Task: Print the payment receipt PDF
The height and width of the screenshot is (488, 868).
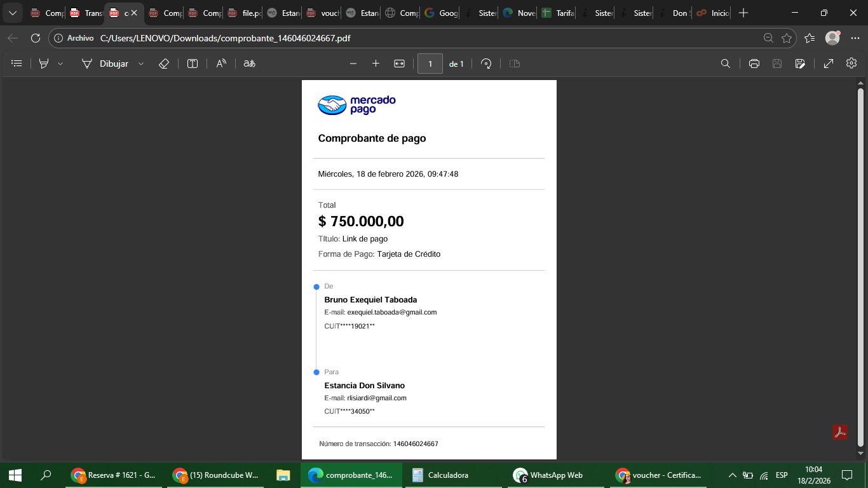Action: click(754, 64)
